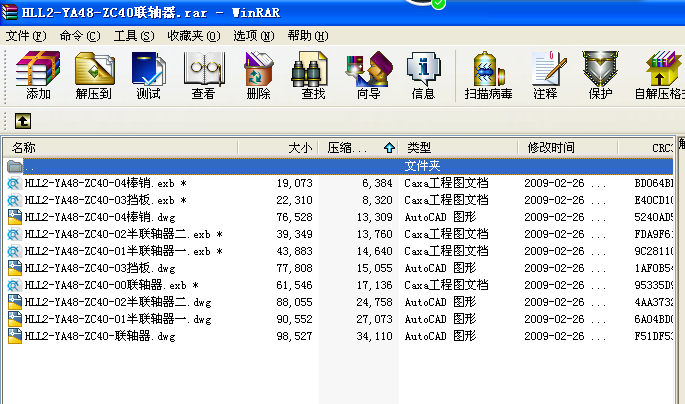The height and width of the screenshot is (404, 685).
Task: Open the Help (帮助) menu
Action: [308, 36]
